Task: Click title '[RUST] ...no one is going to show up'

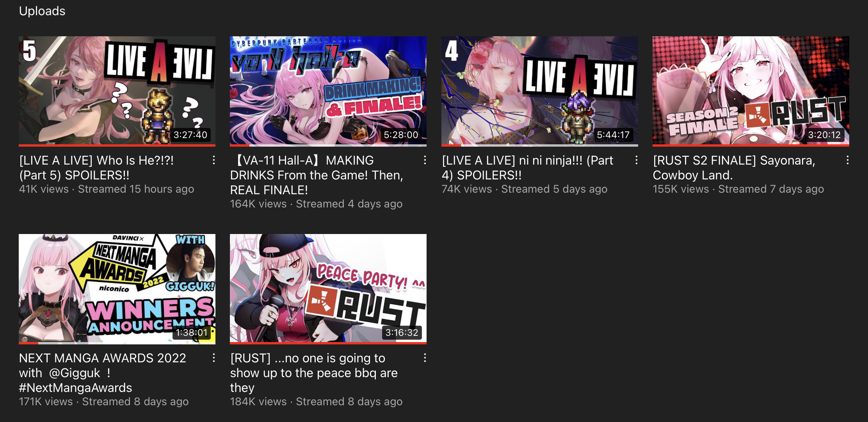Action: point(314,373)
